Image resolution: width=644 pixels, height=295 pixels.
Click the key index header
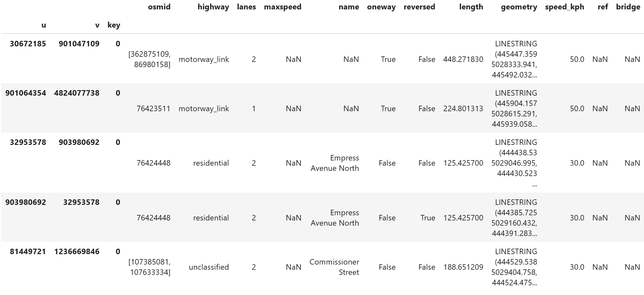click(x=114, y=25)
